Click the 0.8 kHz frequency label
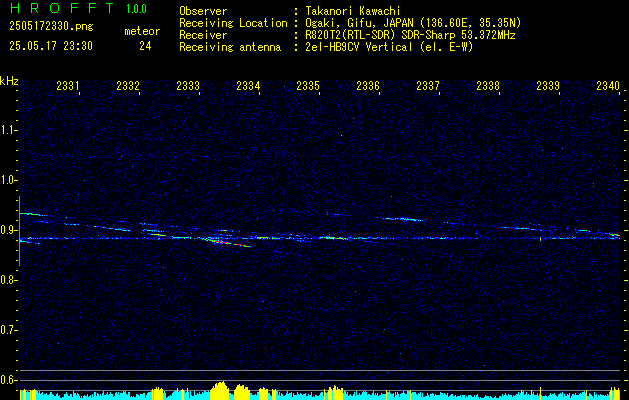 pos(8,280)
